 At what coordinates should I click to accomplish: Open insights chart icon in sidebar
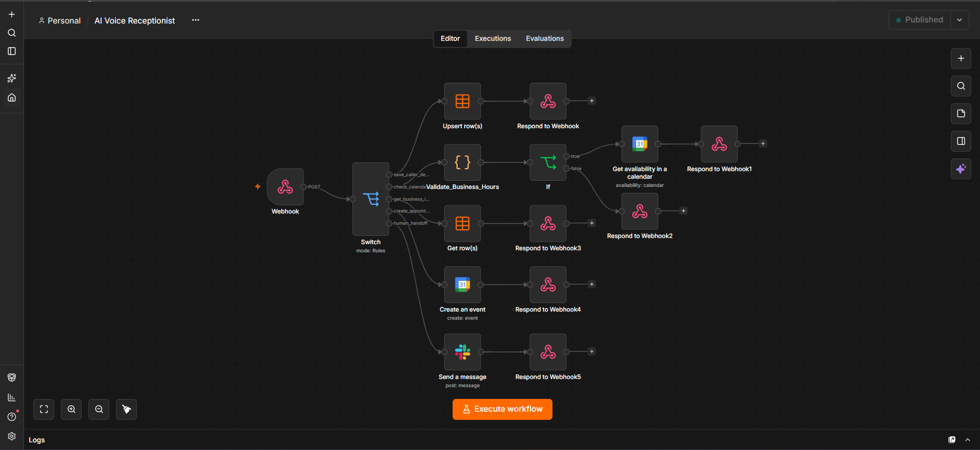point(12,397)
